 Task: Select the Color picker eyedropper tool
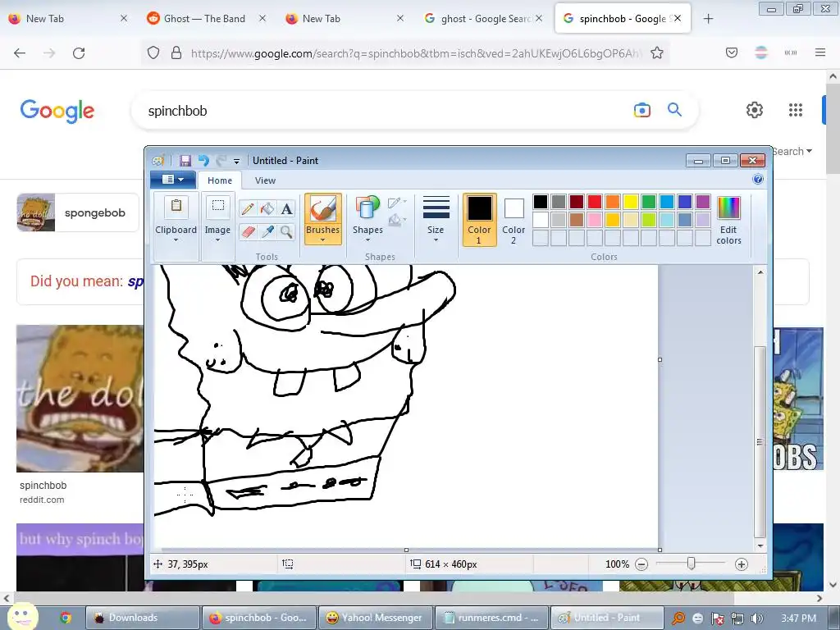tap(267, 231)
